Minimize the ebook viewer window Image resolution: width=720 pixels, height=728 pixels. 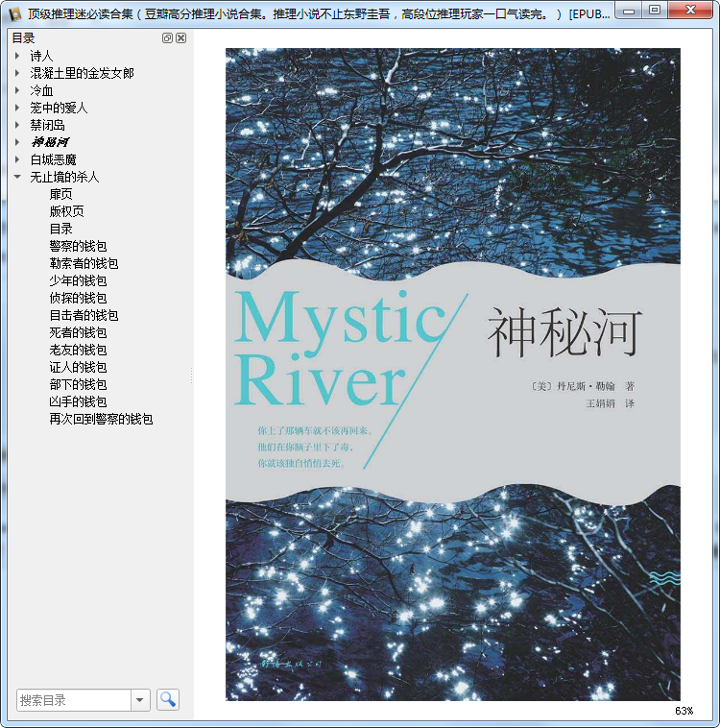(x=629, y=11)
